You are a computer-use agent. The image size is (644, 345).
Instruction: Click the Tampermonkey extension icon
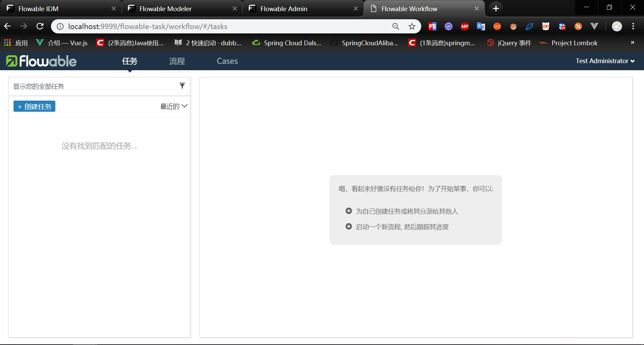513,26
